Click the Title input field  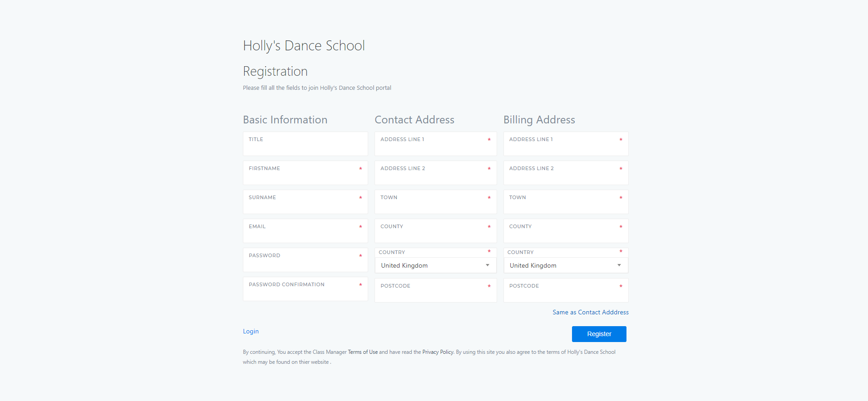click(x=306, y=144)
